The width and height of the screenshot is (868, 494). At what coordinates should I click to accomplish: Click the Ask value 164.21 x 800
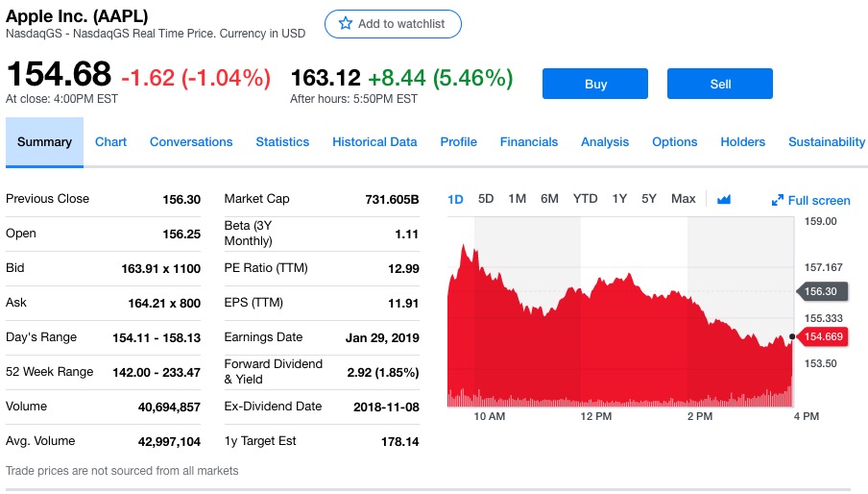pos(164,303)
